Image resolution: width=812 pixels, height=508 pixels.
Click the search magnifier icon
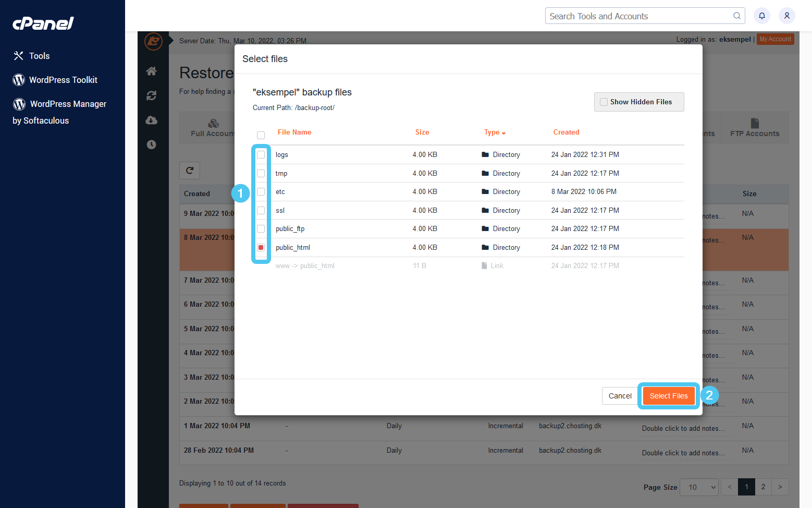[x=736, y=16]
